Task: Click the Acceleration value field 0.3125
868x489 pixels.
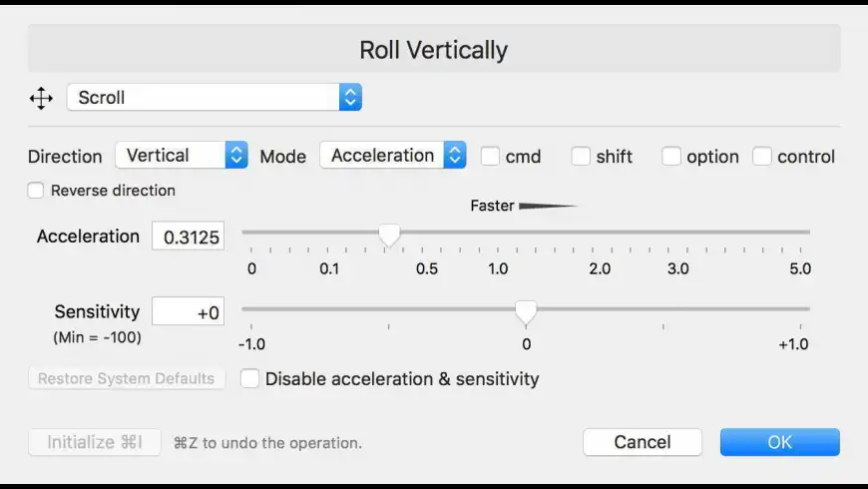Action: tap(189, 237)
